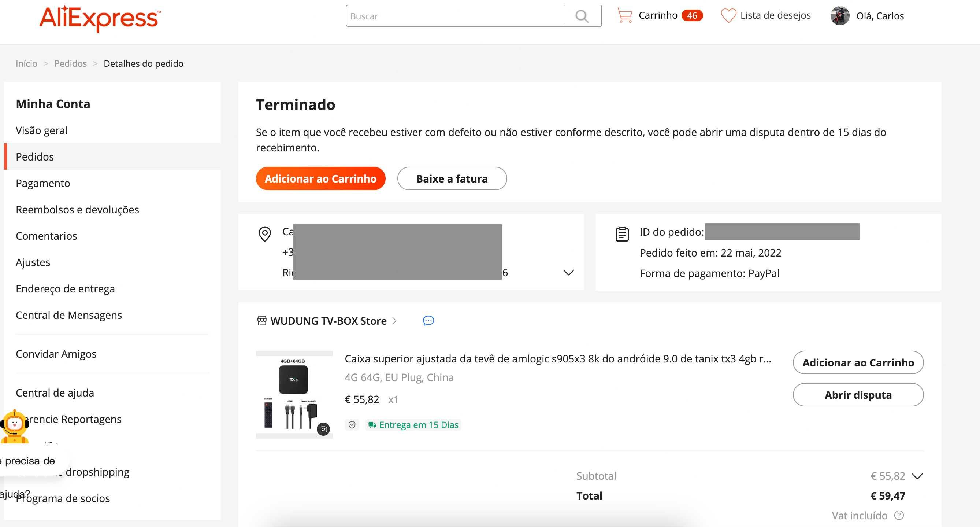This screenshot has height=527, width=980.
Task: Click Baixe a fatura link
Action: point(452,178)
